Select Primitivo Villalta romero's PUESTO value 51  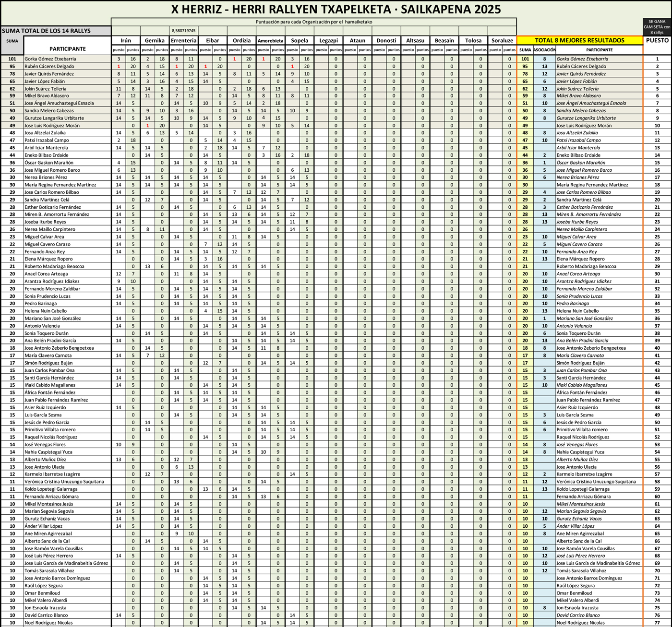point(658,430)
